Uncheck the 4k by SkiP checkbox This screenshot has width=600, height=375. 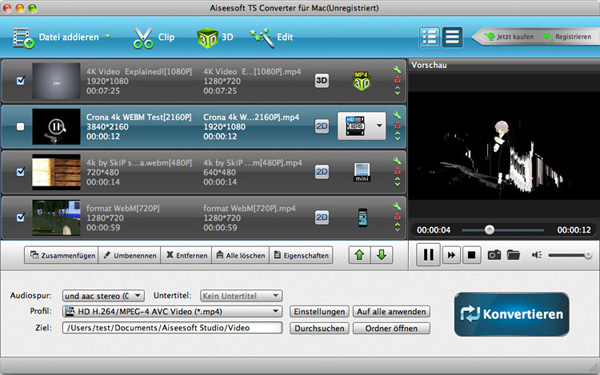21,172
